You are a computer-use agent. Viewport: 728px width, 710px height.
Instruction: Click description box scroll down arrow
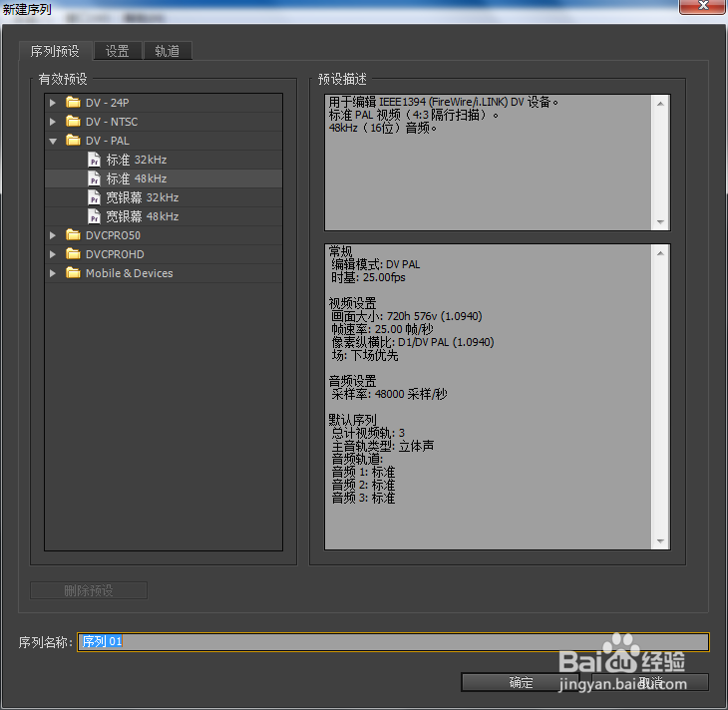(660, 222)
